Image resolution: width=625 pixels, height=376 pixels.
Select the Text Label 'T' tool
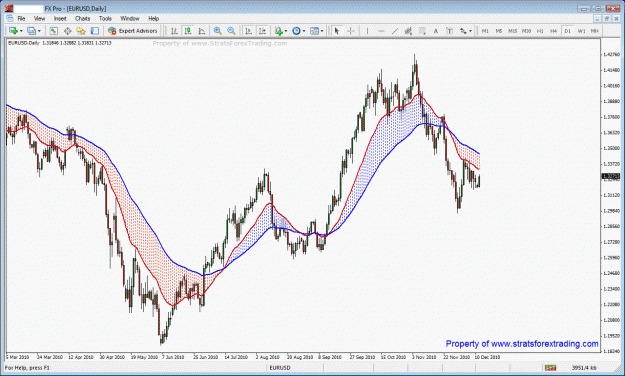(449, 31)
